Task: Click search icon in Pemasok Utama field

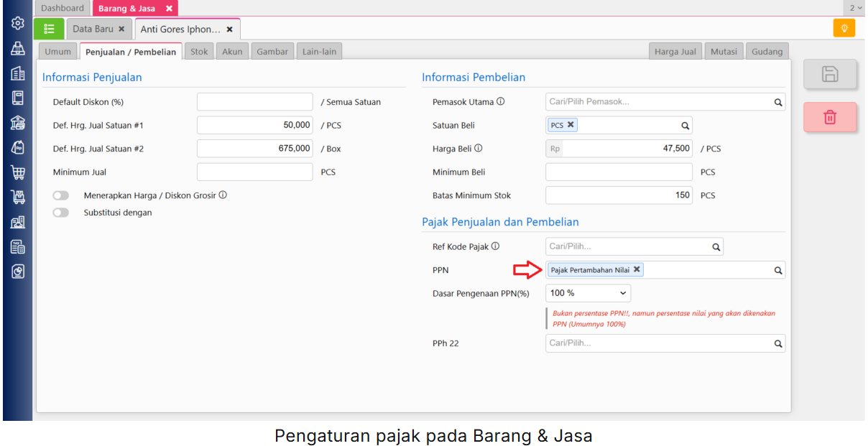Action: tap(777, 103)
